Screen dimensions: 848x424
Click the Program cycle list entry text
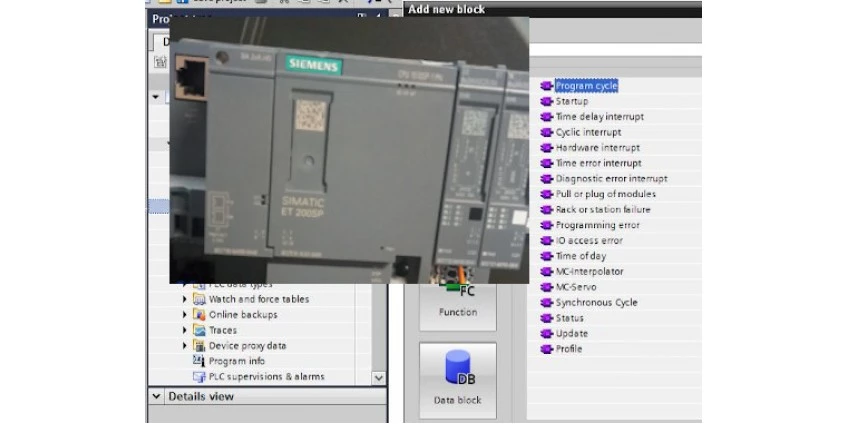(587, 86)
